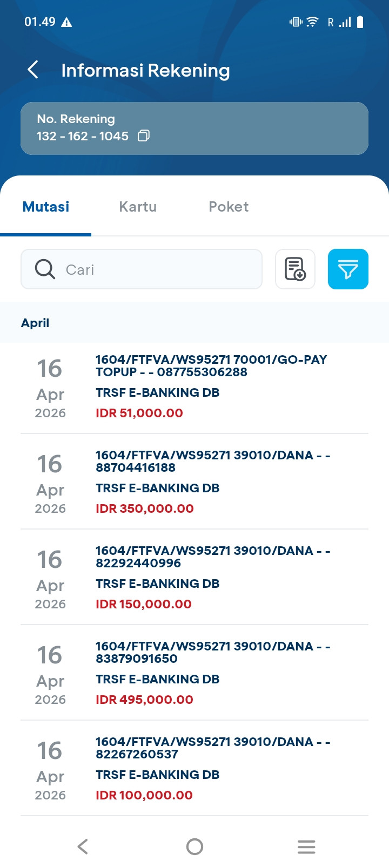Tap the No. Rekening account card
Viewport: 389px width, 868px height.
(194, 128)
